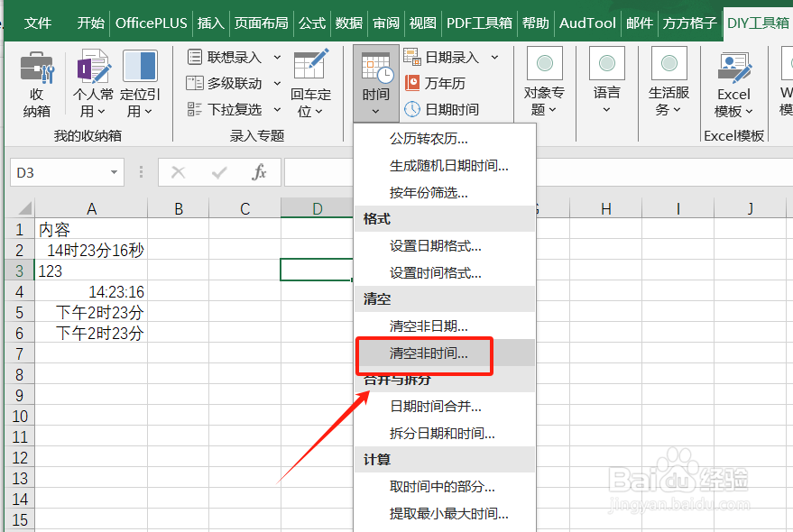Expand the 时间 button chevron
Viewport: 793px width, 532px height.
pos(376,111)
